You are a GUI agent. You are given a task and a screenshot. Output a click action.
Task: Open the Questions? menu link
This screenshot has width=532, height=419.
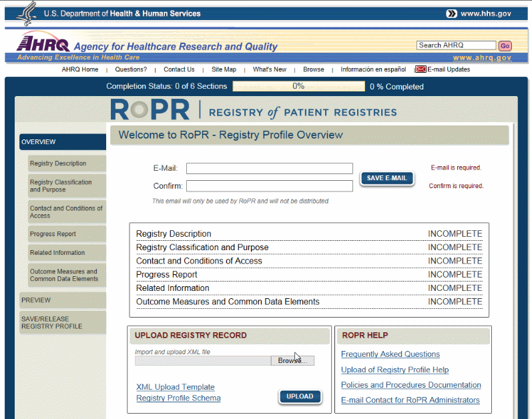(x=131, y=69)
